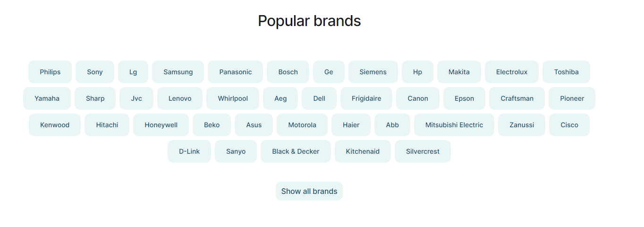Click the Kenwood brand button

[55, 125]
